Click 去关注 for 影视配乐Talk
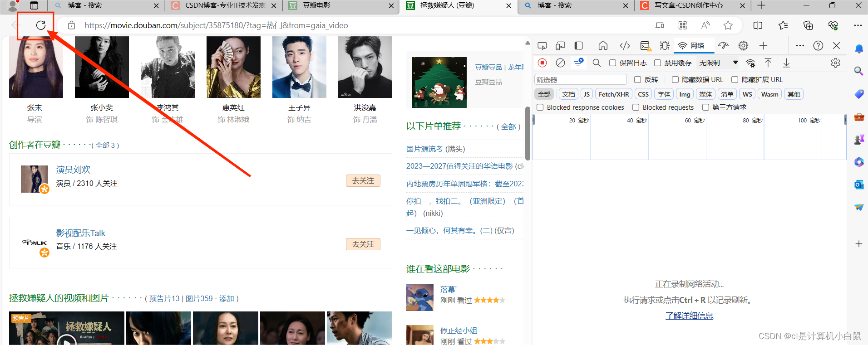The width and height of the screenshot is (868, 345). coord(363,244)
